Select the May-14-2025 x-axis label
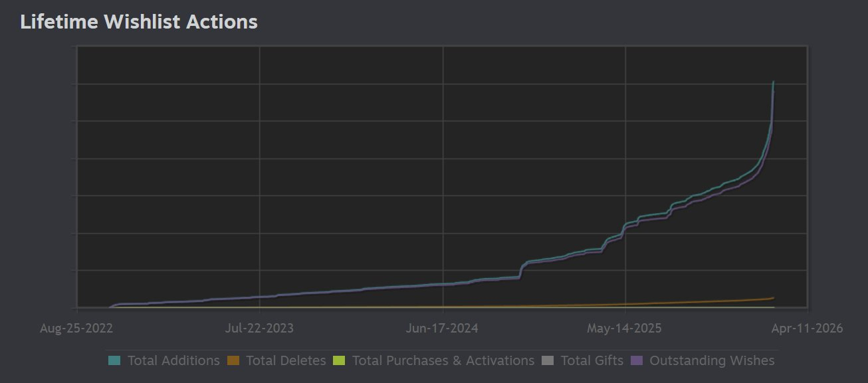This screenshot has width=868, height=383. [625, 328]
